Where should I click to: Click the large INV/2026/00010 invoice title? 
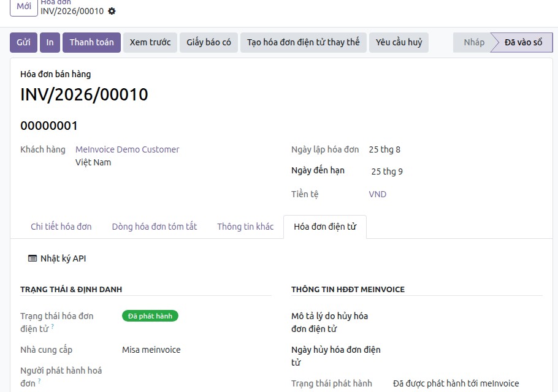[84, 94]
